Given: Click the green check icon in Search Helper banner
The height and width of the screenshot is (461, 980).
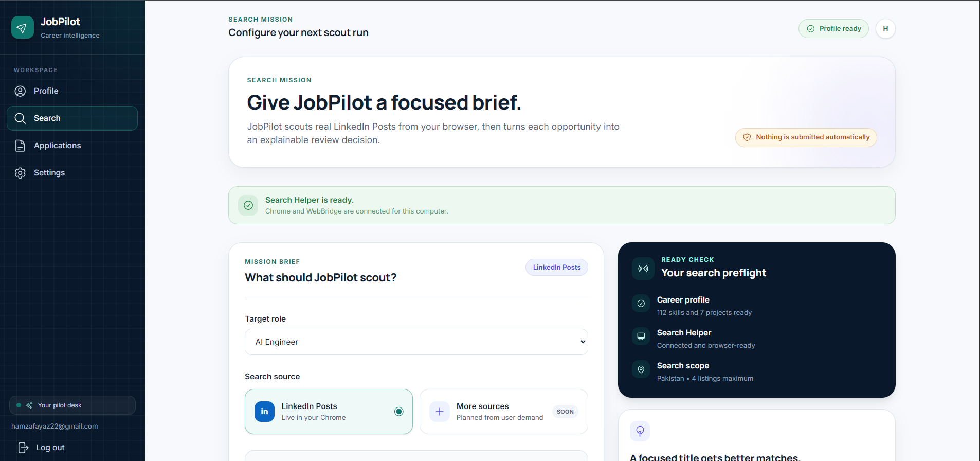Looking at the screenshot, I should click(x=248, y=205).
